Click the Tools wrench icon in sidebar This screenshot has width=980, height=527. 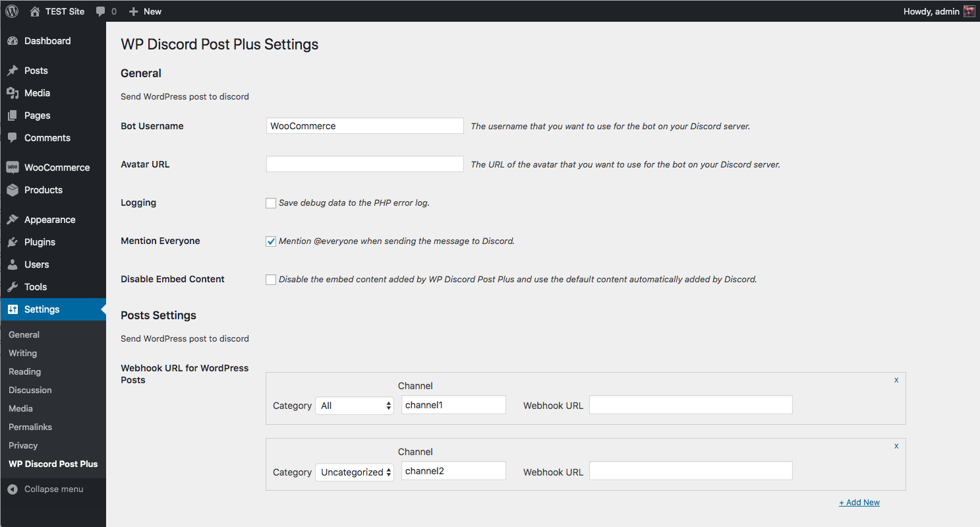point(13,287)
